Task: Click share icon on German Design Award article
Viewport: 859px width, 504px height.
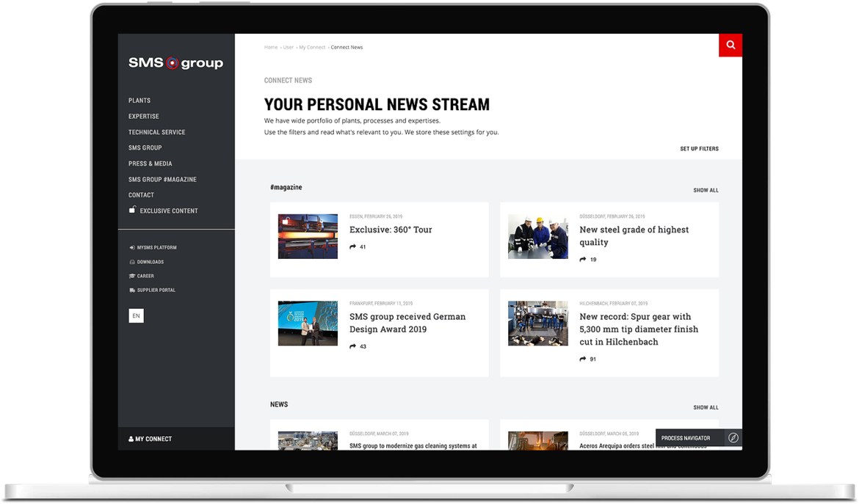Action: [x=353, y=346]
